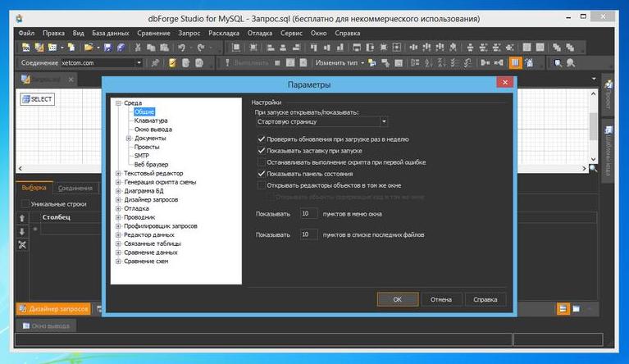Screen dimensions: 629x364
Task: Click the Дизайнер запросов bottom button
Action: tap(54, 309)
